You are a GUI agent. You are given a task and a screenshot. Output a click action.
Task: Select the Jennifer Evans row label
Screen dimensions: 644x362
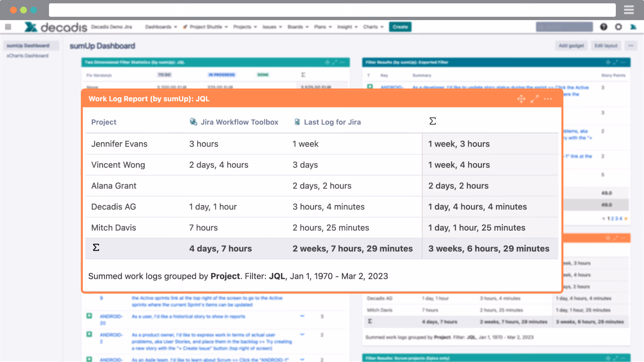coord(119,144)
